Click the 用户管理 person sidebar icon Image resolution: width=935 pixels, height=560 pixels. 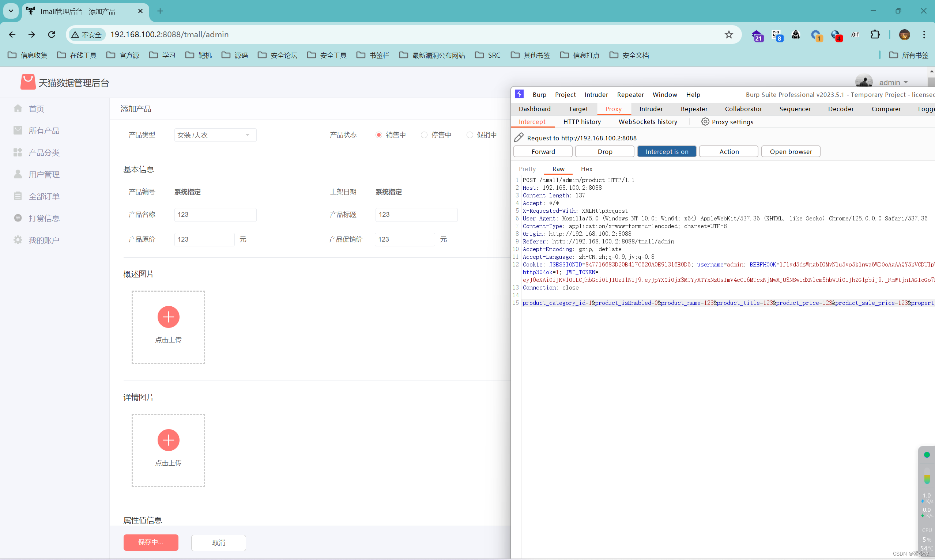[18, 174]
